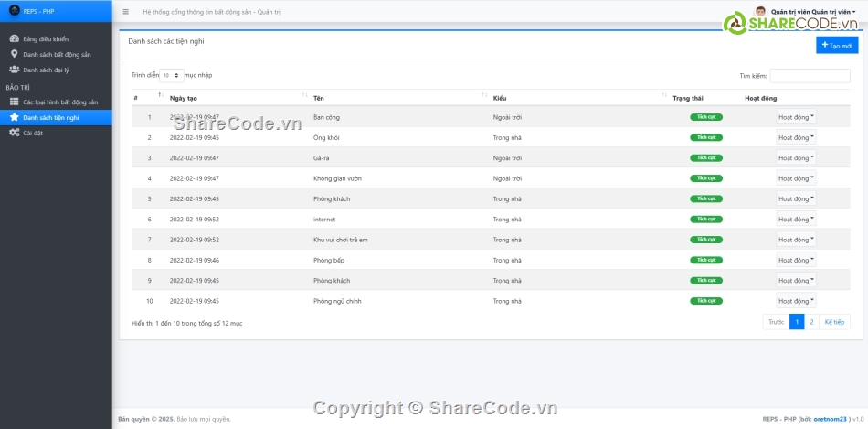
Task: Click the users icon for Danh sách đại lý
Action: click(14, 70)
